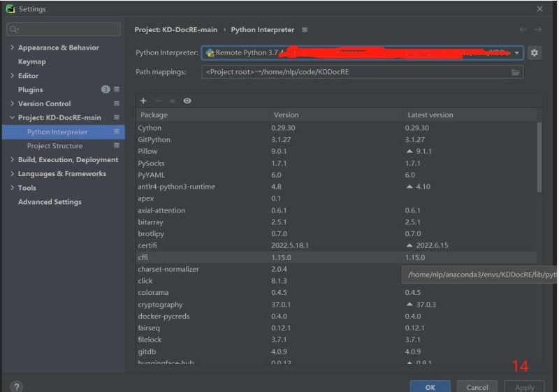The height and width of the screenshot is (392, 559).
Task: Click the project-level icon beside Project Structure
Action: click(117, 146)
